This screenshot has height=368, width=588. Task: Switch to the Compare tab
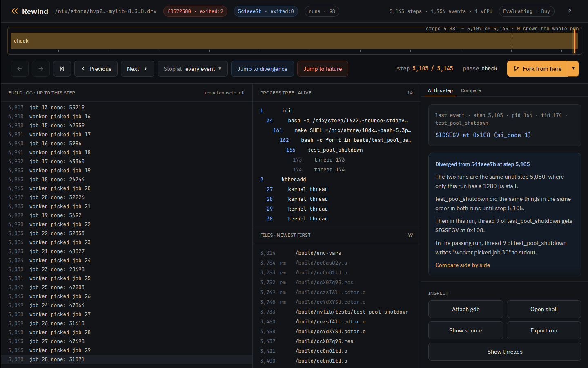point(471,90)
